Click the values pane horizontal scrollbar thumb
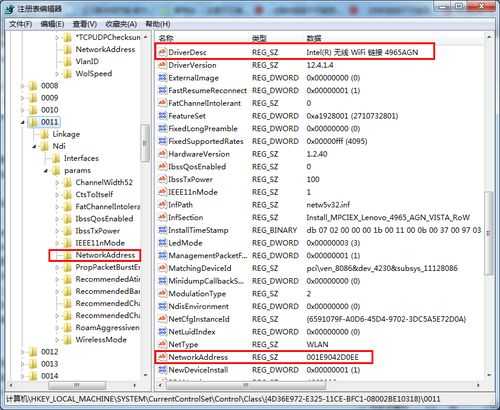 click(245, 385)
